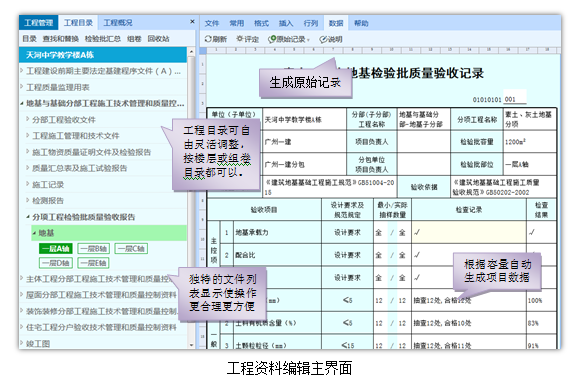Click the tree scrollbar up arrow
This screenshot has width=583, height=386.
click(x=191, y=51)
